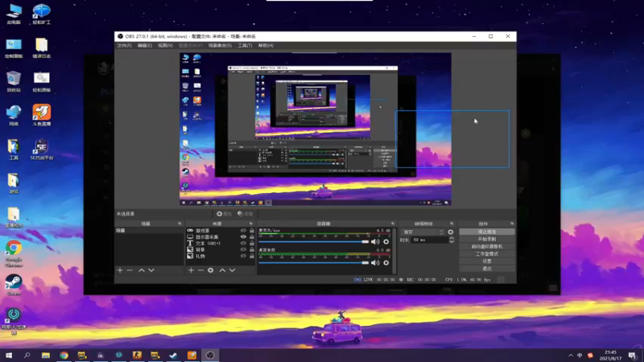Pop out the Audio Mixer dock icon
This screenshot has width=644, height=362.
pyautogui.click(x=393, y=224)
